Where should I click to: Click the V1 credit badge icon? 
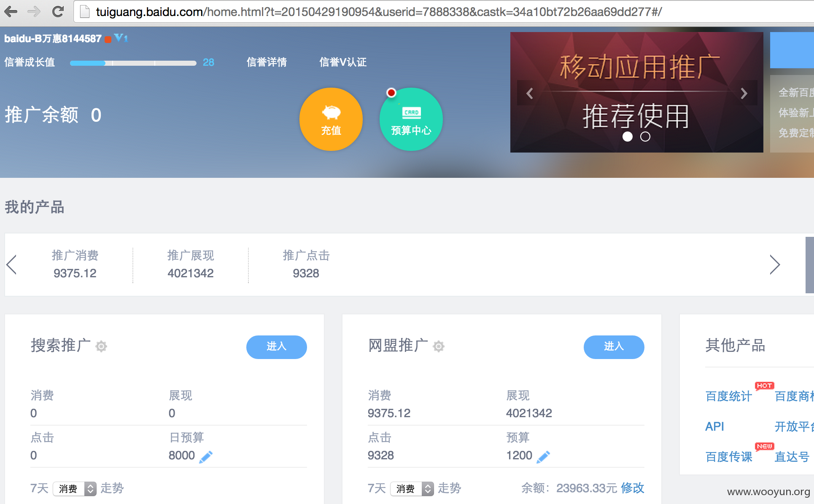[121, 38]
